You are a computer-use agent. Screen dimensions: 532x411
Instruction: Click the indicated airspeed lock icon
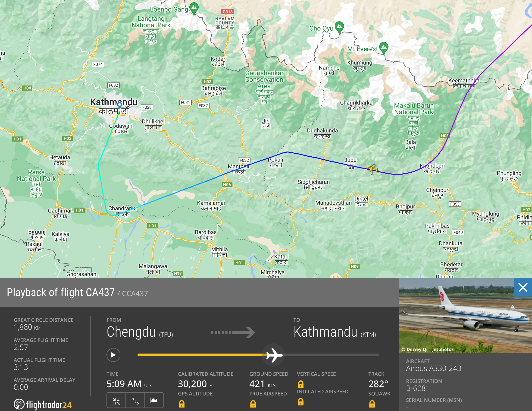click(301, 402)
